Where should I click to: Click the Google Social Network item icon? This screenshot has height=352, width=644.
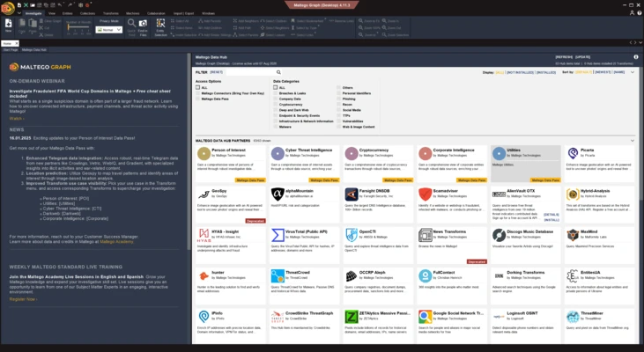coord(426,317)
